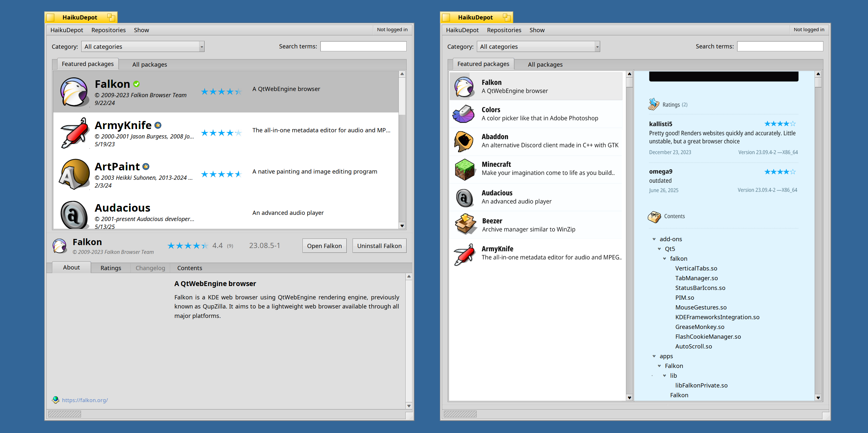
Task: Click right HaikuDepot window zoom button icon
Action: pyautogui.click(x=507, y=17)
